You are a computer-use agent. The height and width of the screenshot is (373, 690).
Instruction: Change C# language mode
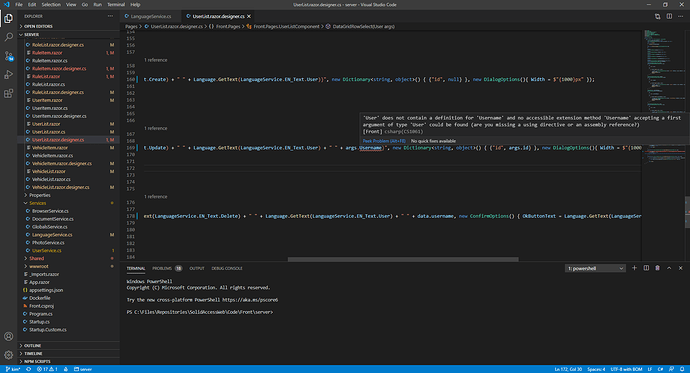pyautogui.click(x=660, y=369)
